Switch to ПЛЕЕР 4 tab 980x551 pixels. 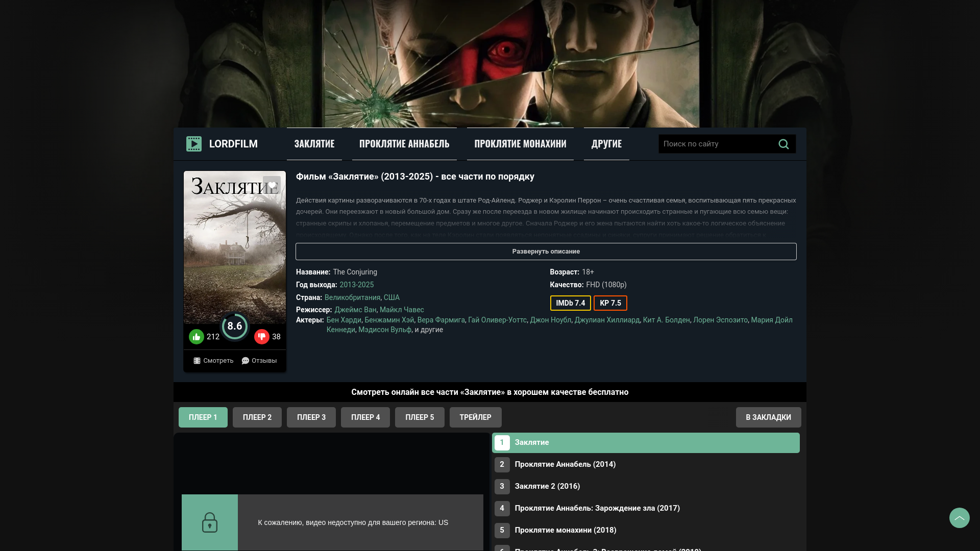point(365,417)
